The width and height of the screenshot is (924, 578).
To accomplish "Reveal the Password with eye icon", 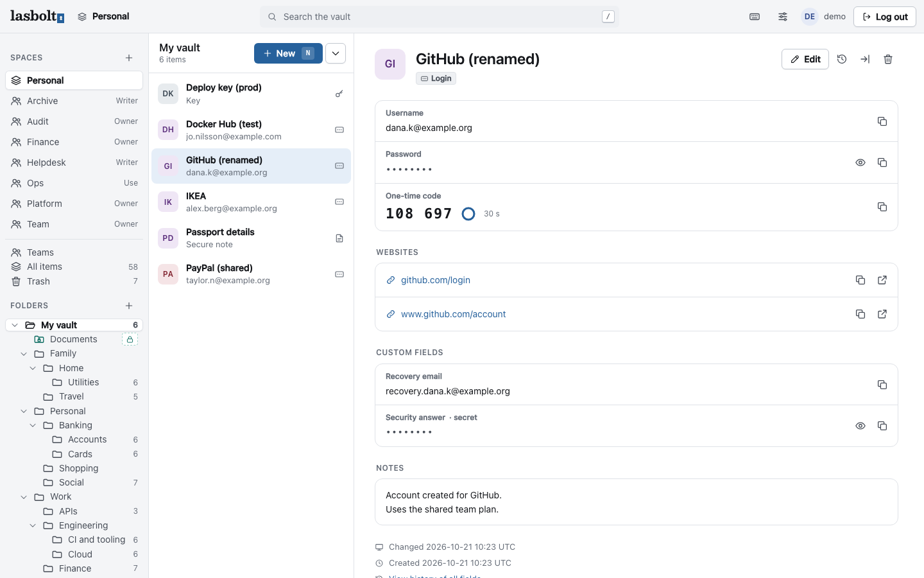I will 860,162.
